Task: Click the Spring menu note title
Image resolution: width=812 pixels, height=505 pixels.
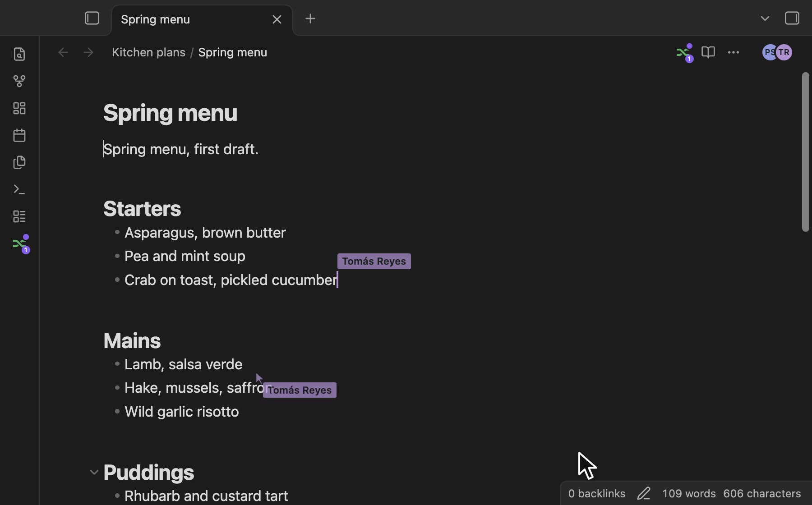Action: [170, 113]
